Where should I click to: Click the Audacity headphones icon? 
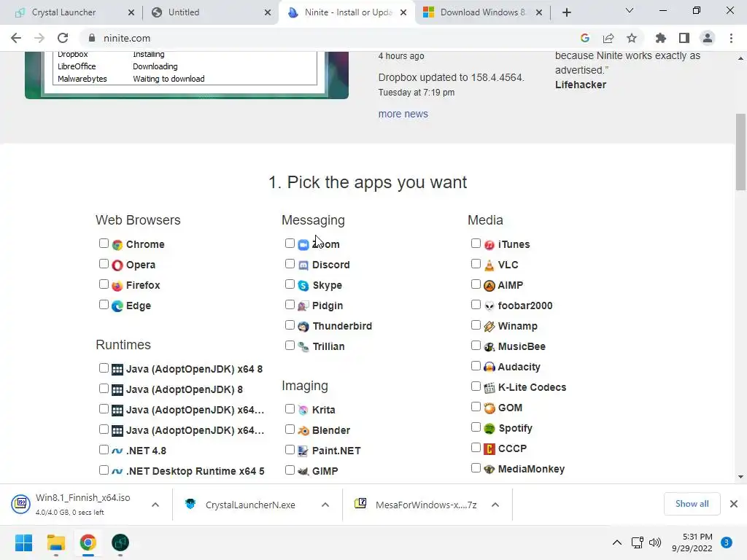[489, 367]
